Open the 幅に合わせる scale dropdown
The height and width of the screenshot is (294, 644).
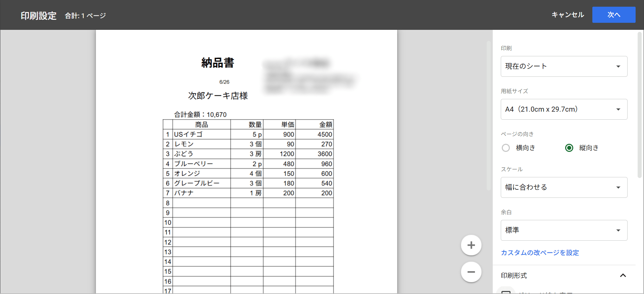point(564,187)
